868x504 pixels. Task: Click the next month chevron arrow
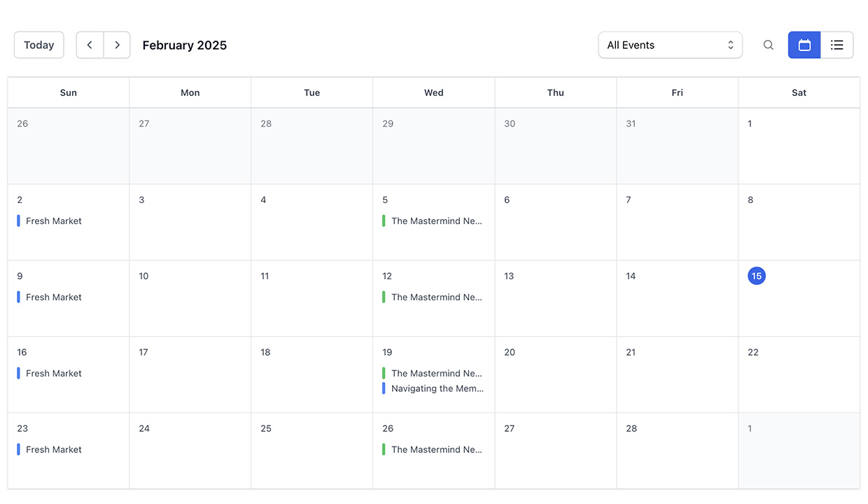coord(117,44)
